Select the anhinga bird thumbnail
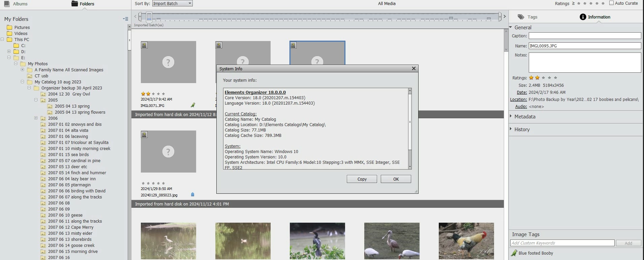The height and width of the screenshot is (260, 644). click(317, 241)
